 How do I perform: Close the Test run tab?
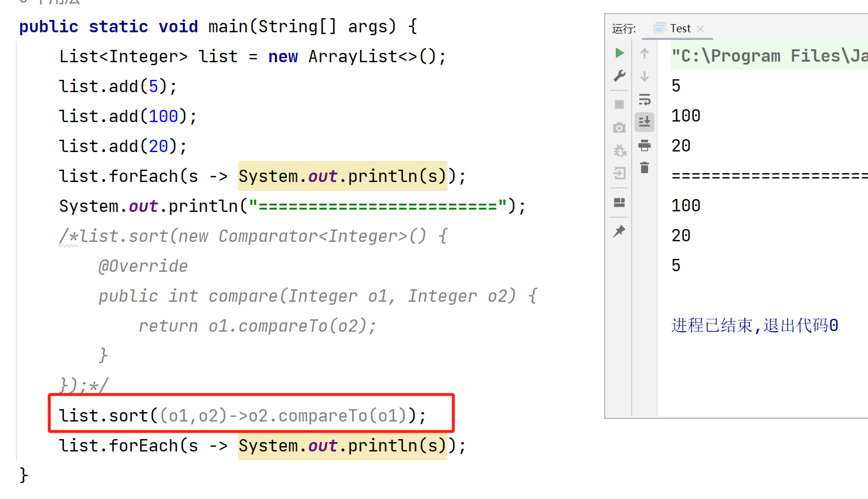pos(700,28)
